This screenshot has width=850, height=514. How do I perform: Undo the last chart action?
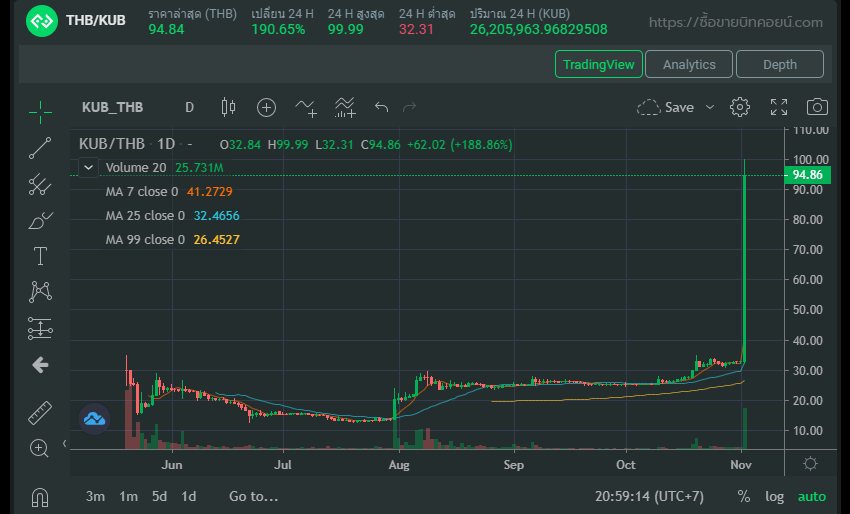[382, 107]
